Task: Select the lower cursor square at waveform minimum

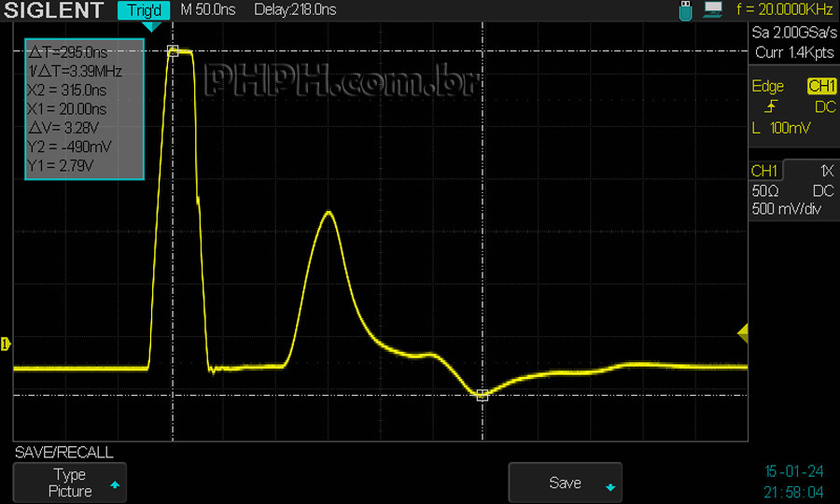Action: [x=483, y=396]
